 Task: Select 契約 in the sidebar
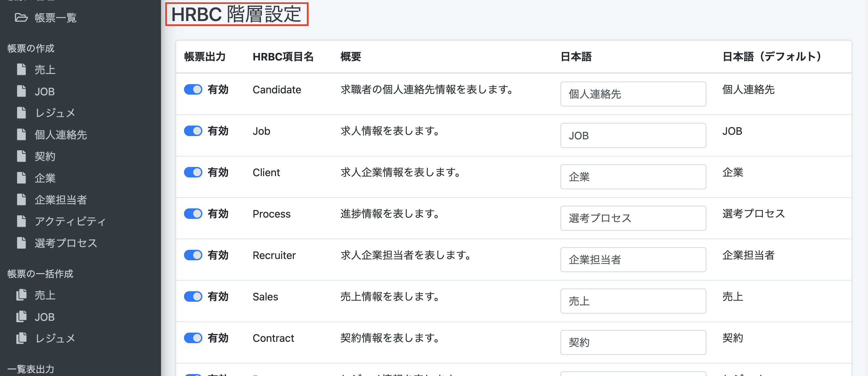pos(45,156)
